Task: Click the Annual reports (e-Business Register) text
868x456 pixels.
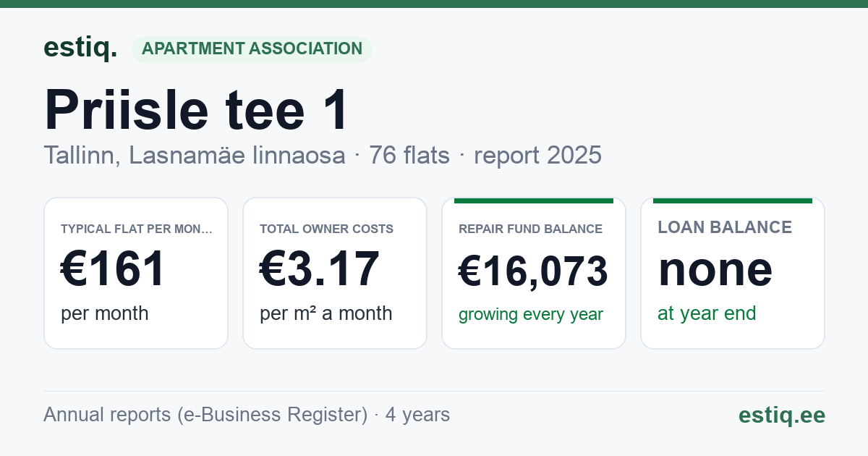Action: [x=205, y=415]
